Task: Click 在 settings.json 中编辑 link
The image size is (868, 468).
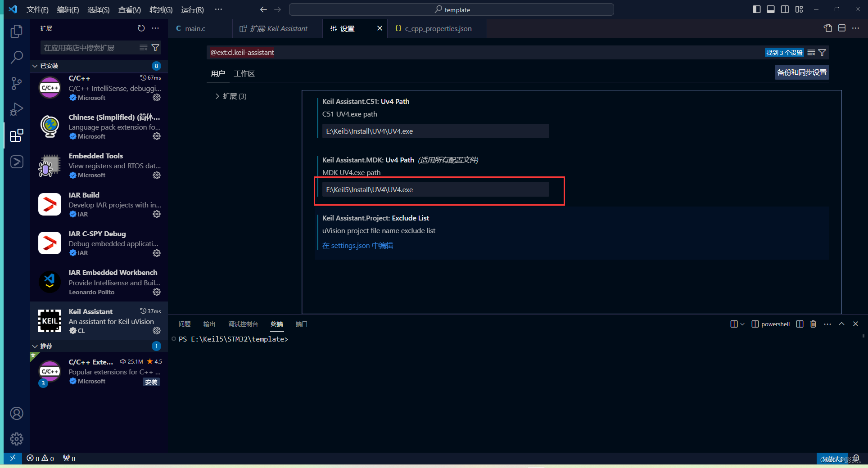Action: pyautogui.click(x=357, y=246)
